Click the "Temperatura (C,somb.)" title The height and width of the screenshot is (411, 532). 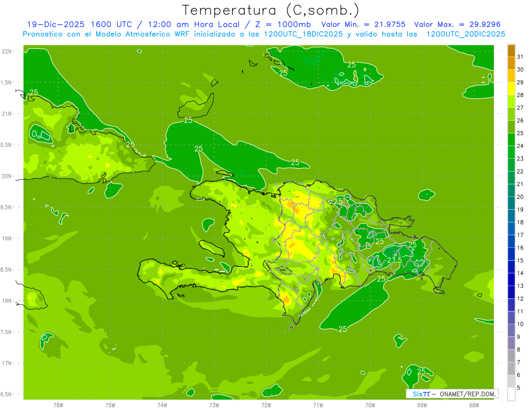tap(271, 10)
